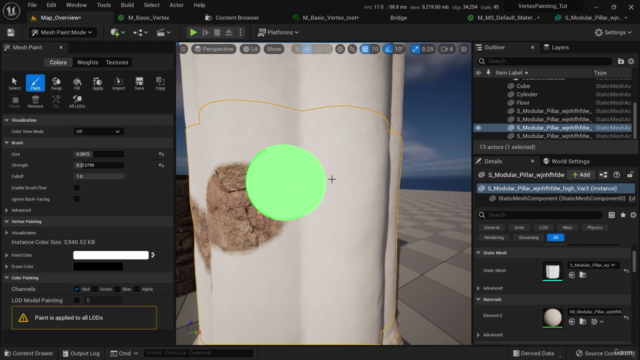Screen dimensions: 640x360
Task: Toggle visibility of selected S_Modular_Pillar actor
Action: point(478,128)
